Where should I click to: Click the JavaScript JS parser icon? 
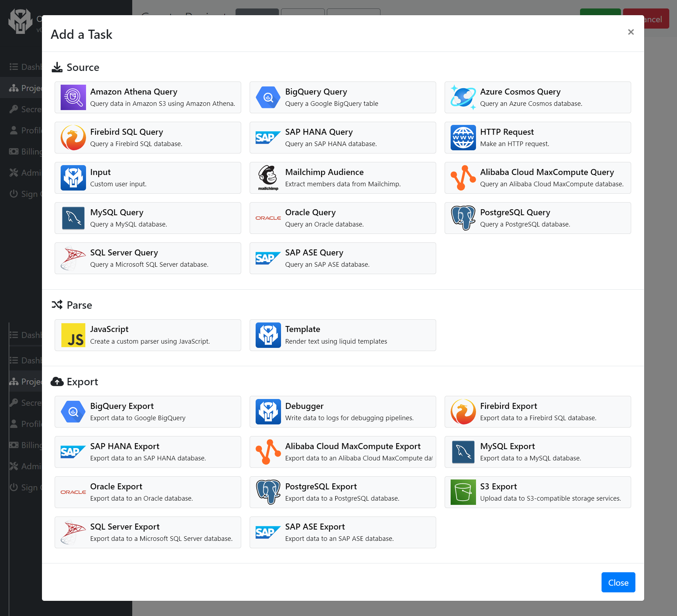(73, 335)
